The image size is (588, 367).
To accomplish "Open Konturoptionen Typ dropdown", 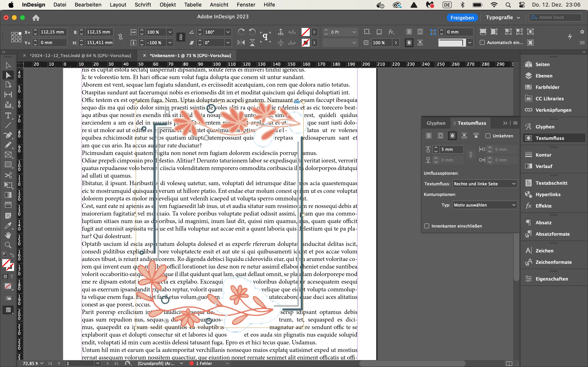I will (484, 205).
